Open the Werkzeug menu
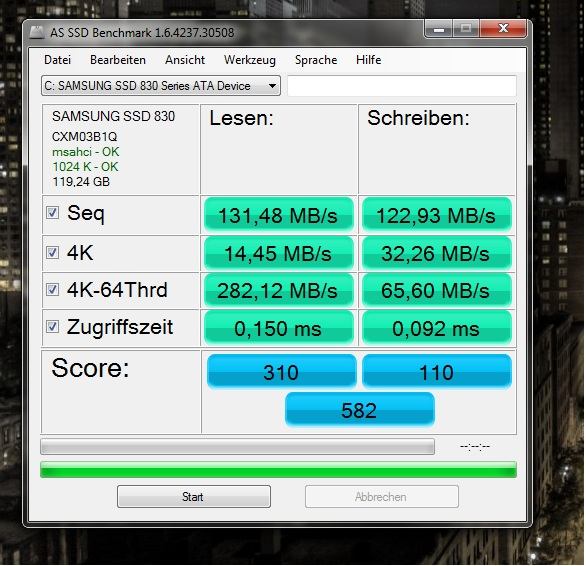 pyautogui.click(x=250, y=60)
